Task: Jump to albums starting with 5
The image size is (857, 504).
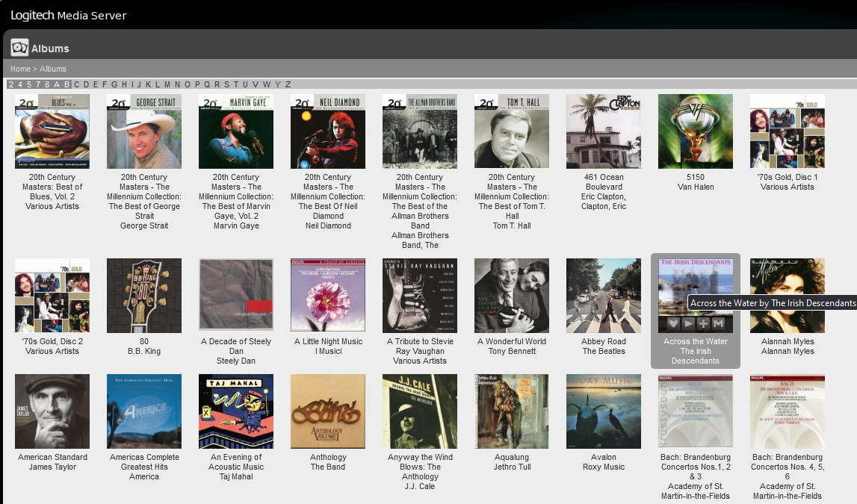Action: point(29,84)
